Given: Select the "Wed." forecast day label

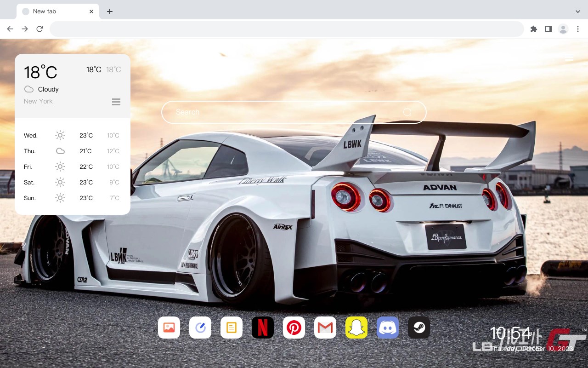Looking at the screenshot, I should coord(31,135).
